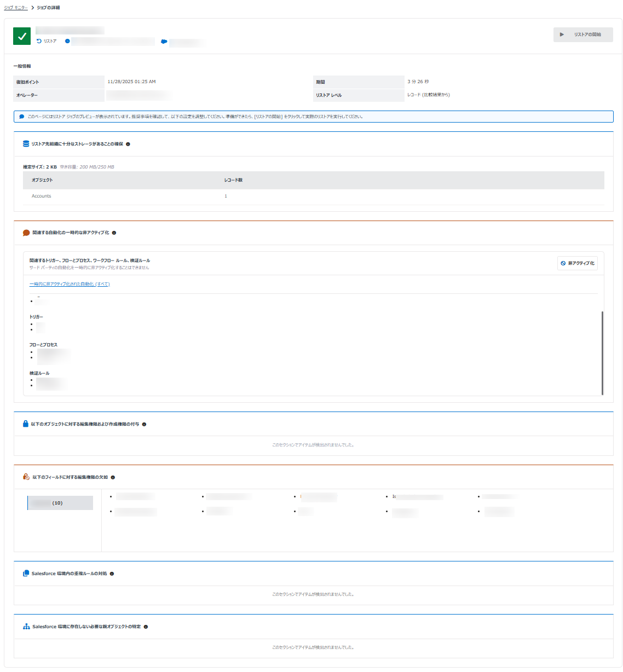623x672 pixels.
Task: Select the (10) object tab in field permissions
Action: pyautogui.click(x=60, y=503)
